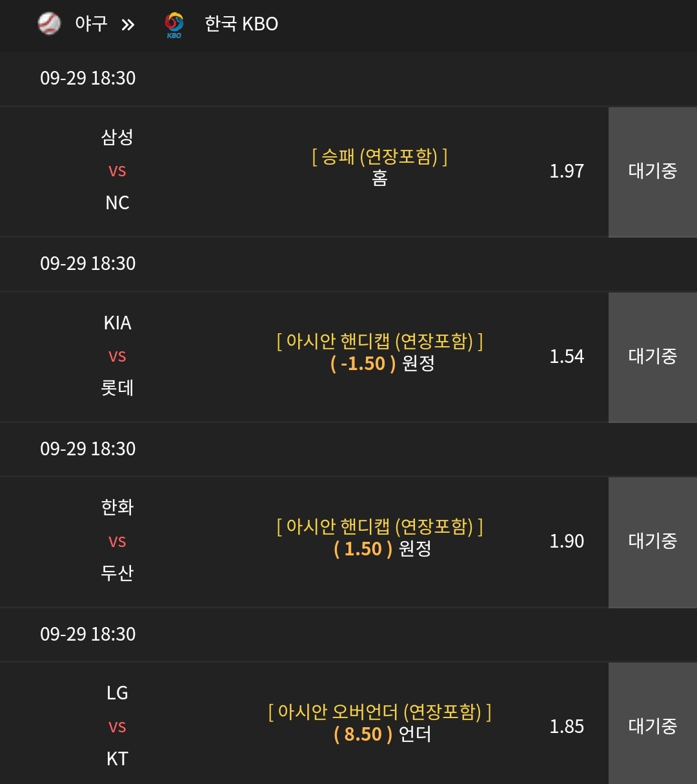Click the 승패 (연장포함) bet type label
Viewport: 697px width, 784px height.
pyautogui.click(x=379, y=156)
